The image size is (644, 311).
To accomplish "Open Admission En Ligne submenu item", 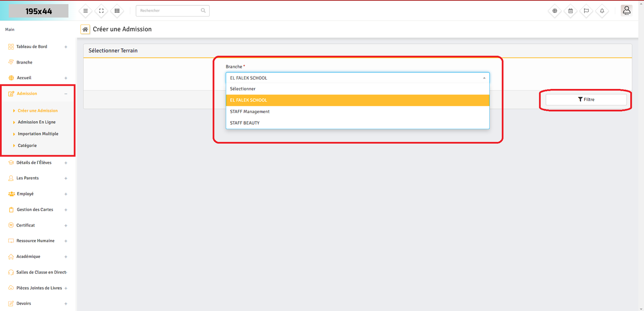I will (37, 122).
